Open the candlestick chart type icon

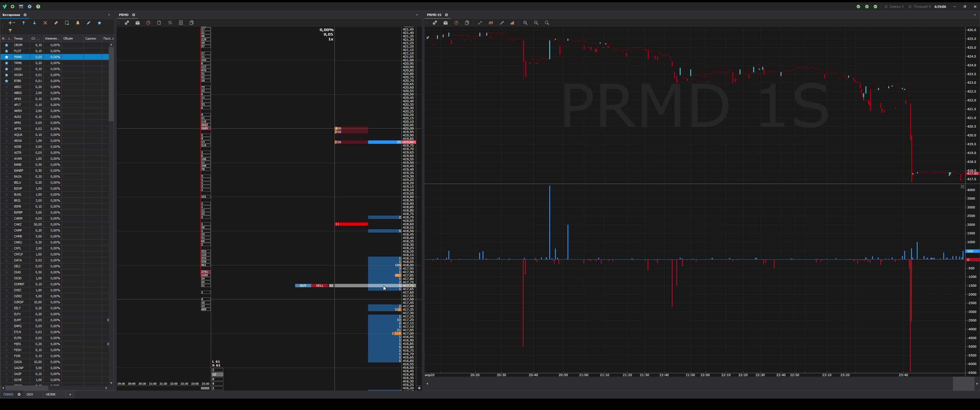pyautogui.click(x=491, y=23)
